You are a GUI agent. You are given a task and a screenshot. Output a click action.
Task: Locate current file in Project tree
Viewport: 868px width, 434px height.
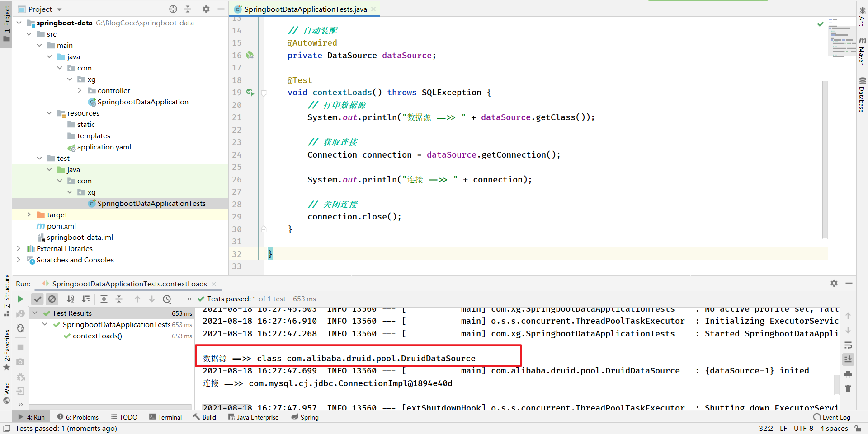point(173,9)
